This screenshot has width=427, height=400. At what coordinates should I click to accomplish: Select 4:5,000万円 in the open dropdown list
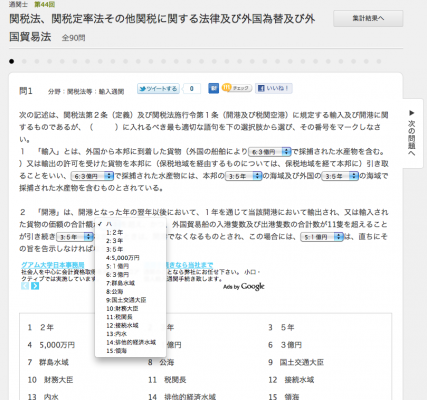131,258
